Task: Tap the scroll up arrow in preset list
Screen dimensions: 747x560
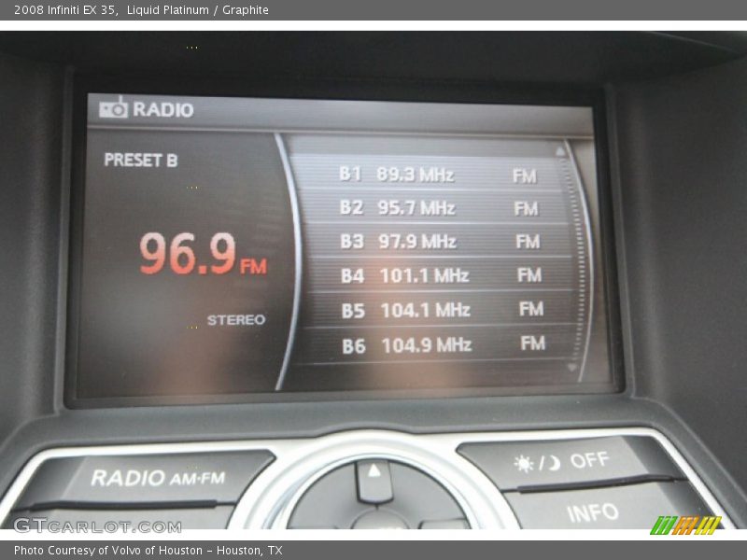Action: pos(560,152)
